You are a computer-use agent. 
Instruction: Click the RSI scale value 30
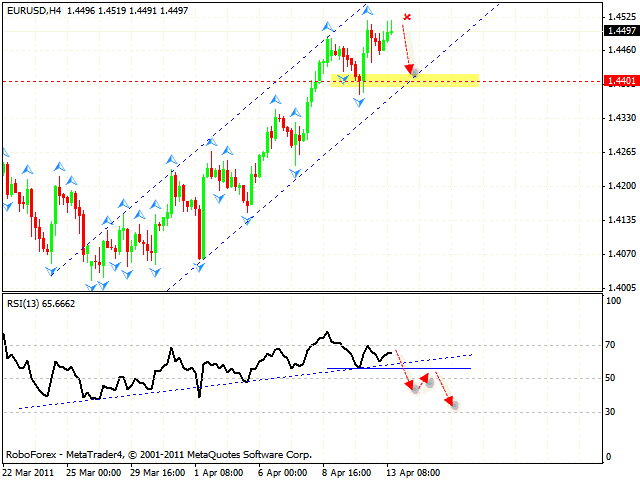pyautogui.click(x=610, y=412)
